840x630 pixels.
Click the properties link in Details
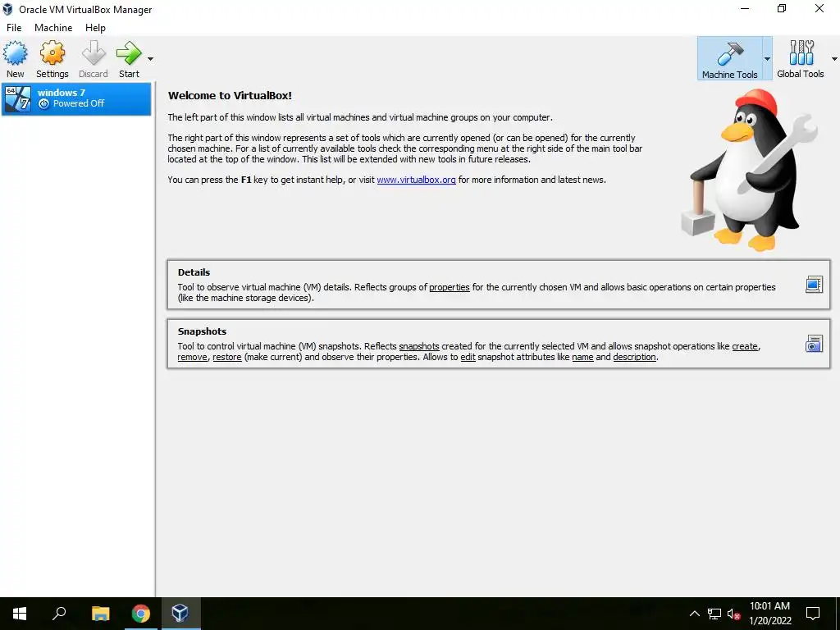(x=449, y=287)
